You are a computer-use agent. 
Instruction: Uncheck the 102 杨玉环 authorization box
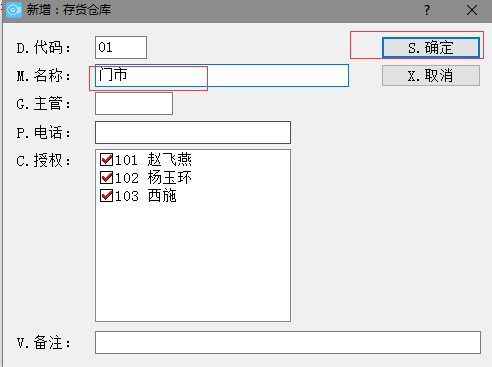click(106, 178)
